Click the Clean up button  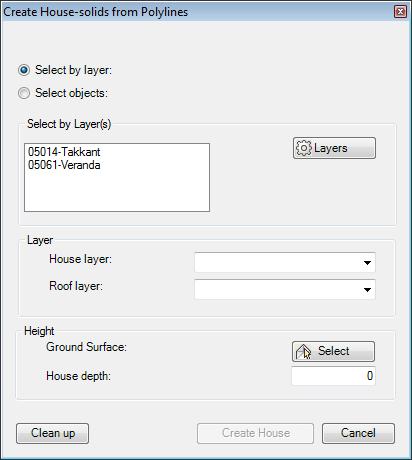pos(52,433)
